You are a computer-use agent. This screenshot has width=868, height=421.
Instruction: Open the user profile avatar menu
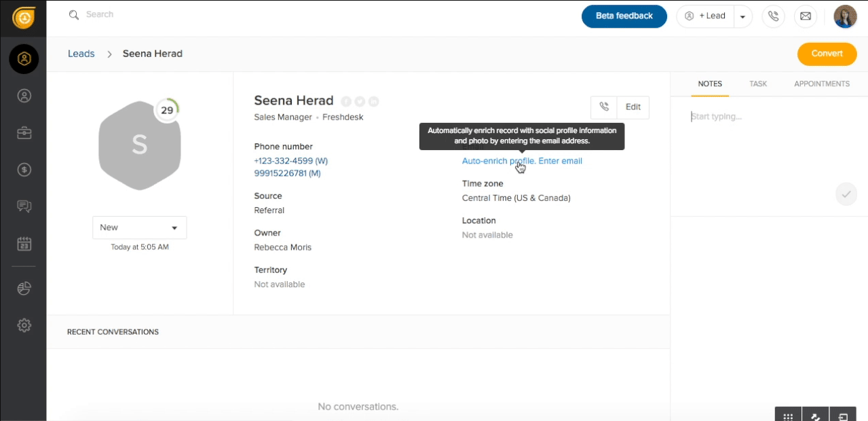[845, 16]
